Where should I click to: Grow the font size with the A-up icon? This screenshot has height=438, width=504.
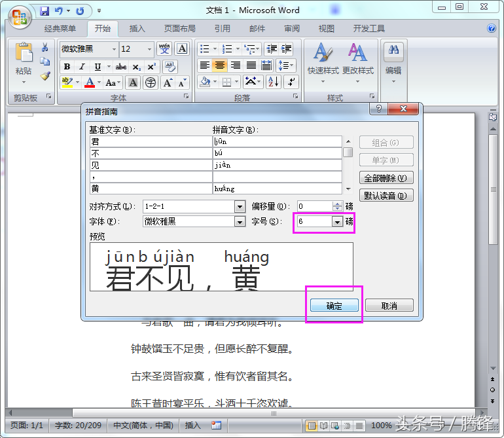168,82
